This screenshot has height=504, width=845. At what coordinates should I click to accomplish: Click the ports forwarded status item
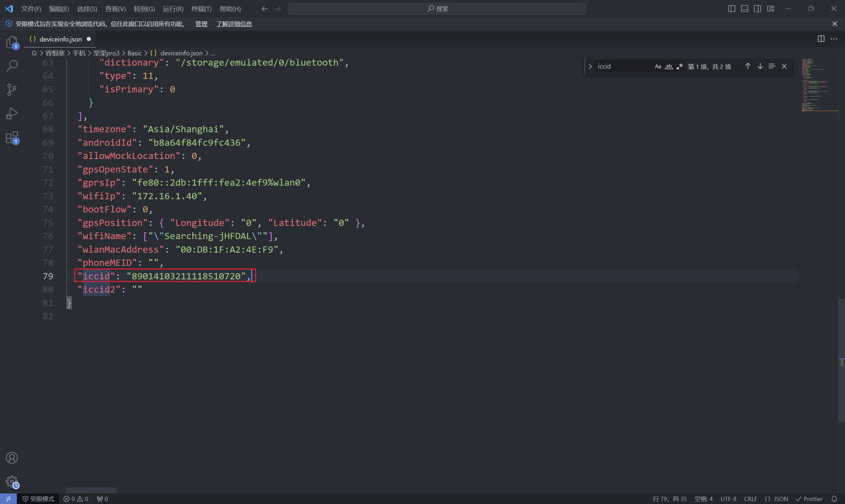[102, 499]
